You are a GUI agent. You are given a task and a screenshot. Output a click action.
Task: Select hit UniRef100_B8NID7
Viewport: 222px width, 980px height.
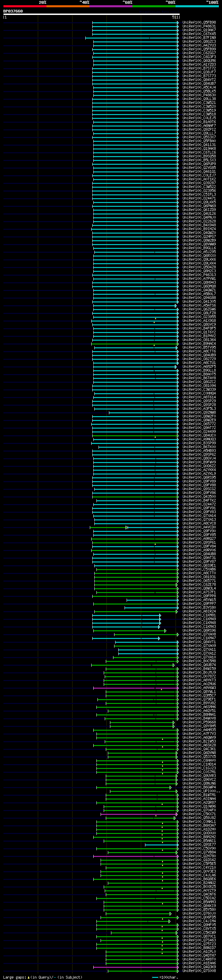(x=199, y=948)
